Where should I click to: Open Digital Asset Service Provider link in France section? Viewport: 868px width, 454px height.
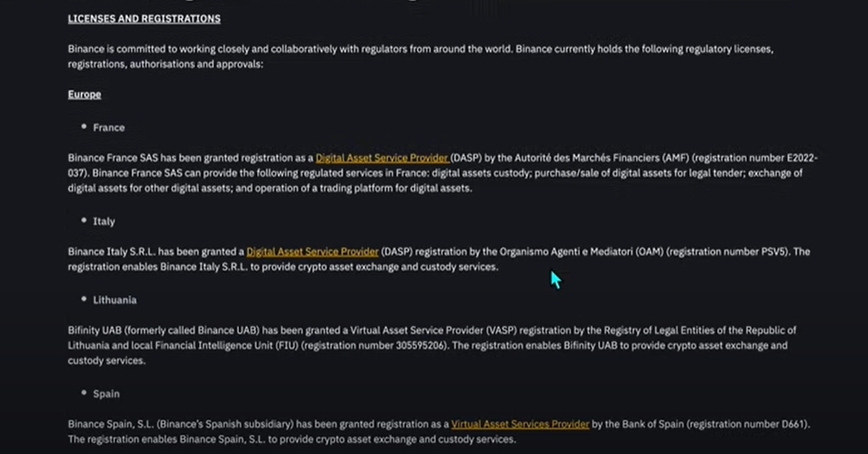(381, 157)
